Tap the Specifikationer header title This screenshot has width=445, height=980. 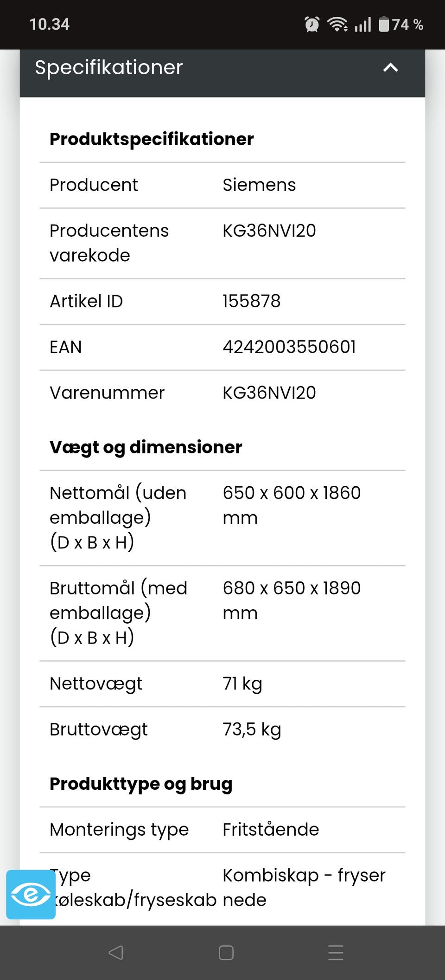(109, 68)
